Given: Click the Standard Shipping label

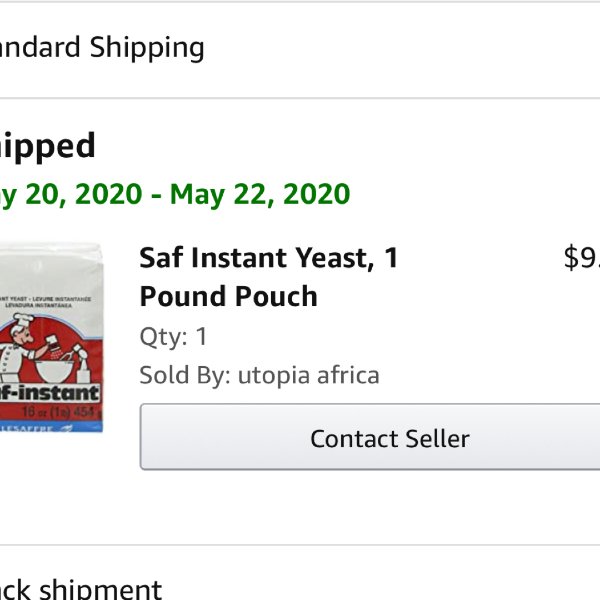Looking at the screenshot, I should 102,47.
